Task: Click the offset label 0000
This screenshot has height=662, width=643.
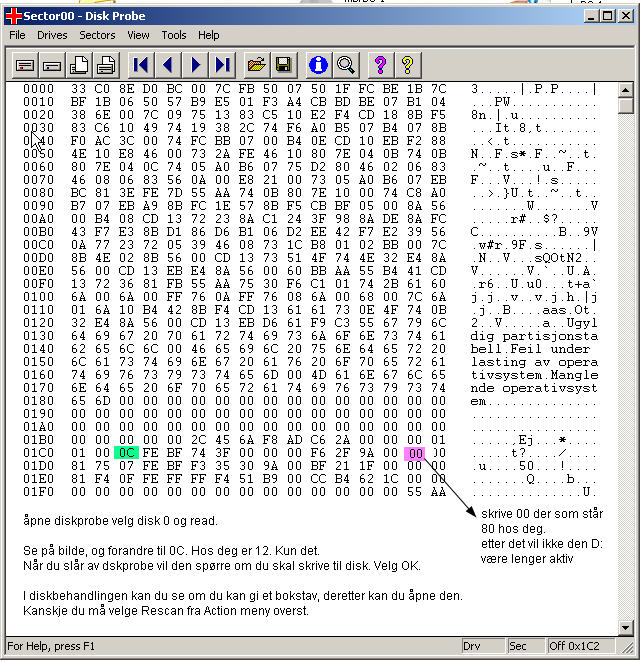Action: 38,89
